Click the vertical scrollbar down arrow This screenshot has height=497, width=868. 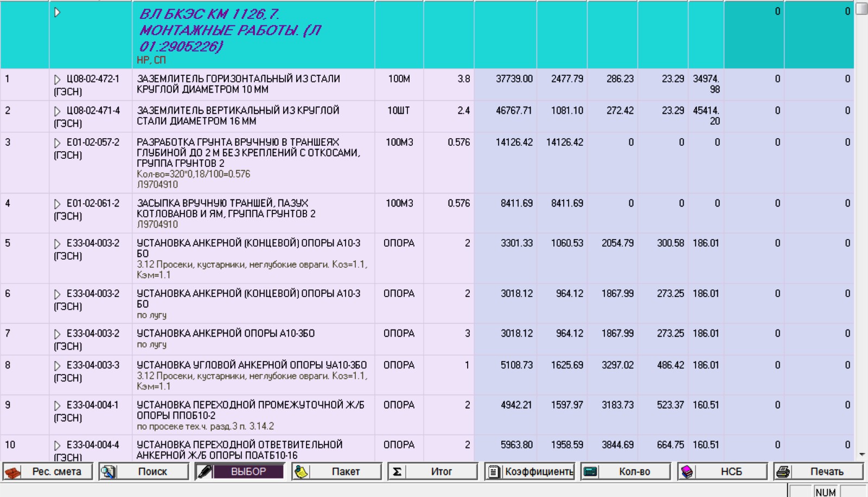861,455
